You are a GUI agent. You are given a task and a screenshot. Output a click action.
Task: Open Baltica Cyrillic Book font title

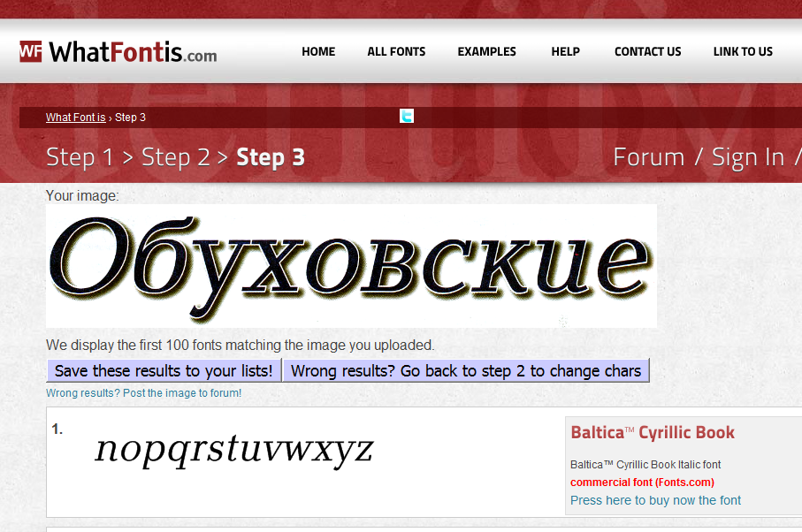click(653, 433)
